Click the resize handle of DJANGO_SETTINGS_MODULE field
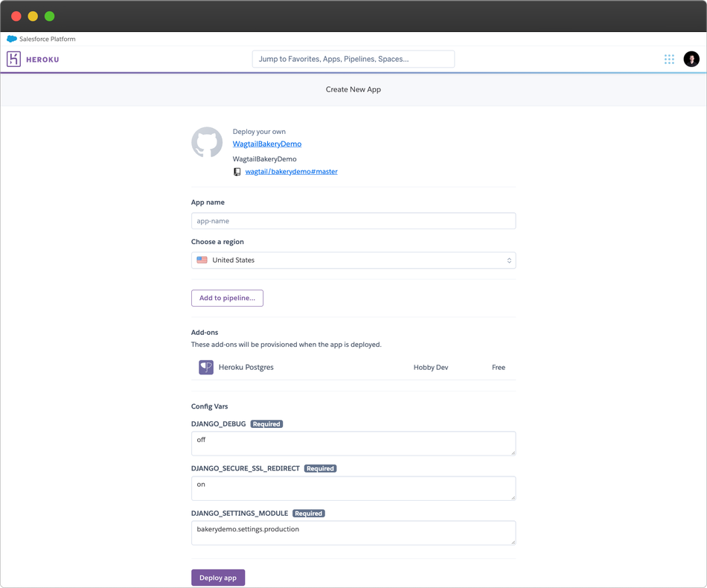 513,543
